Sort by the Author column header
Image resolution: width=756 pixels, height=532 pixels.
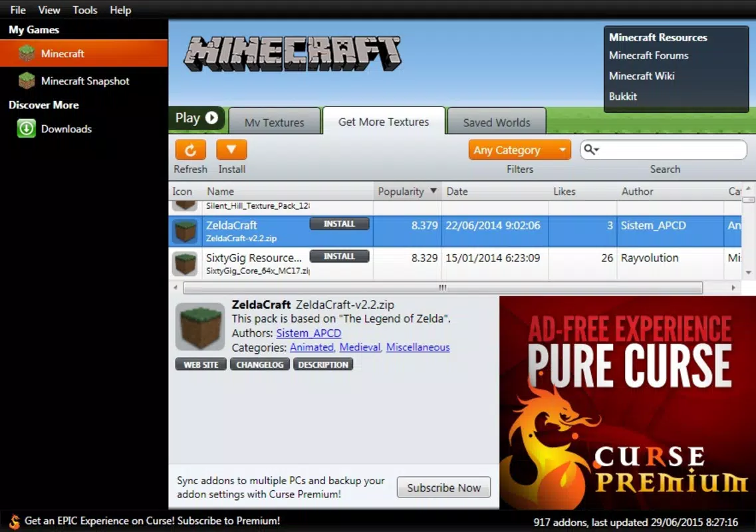(671, 192)
